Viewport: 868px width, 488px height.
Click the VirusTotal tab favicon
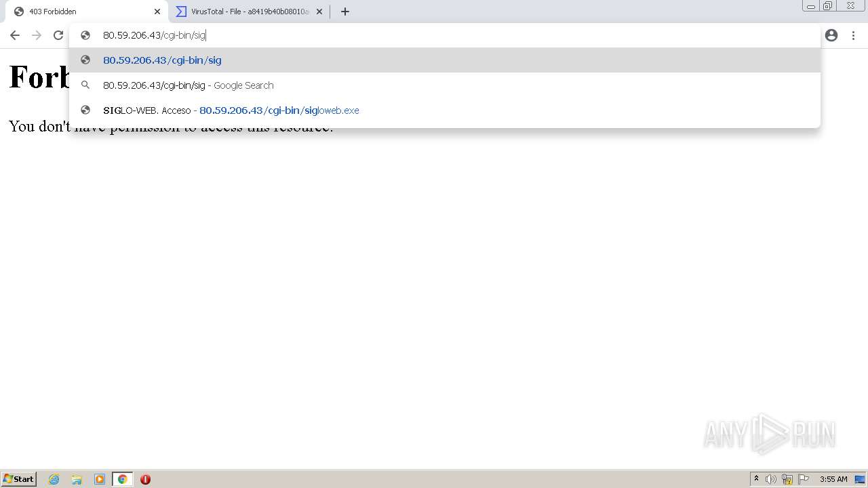point(181,12)
